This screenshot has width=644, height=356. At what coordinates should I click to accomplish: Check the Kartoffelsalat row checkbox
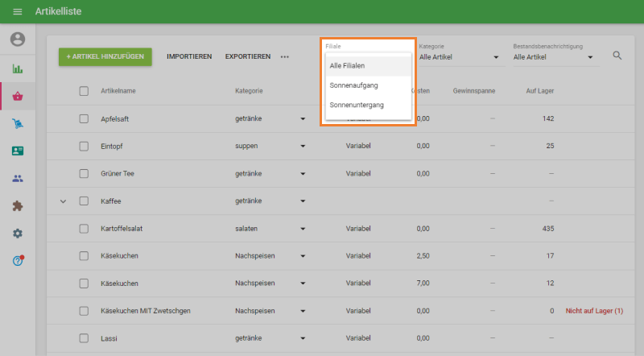pyautogui.click(x=84, y=229)
